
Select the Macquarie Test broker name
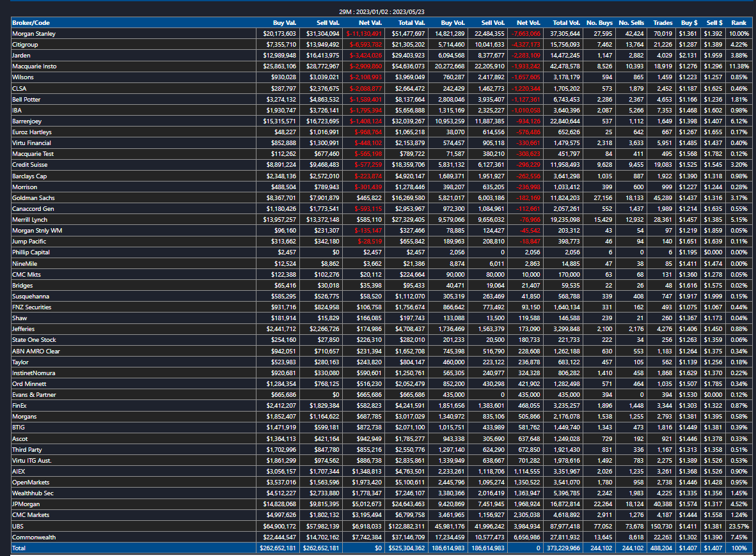(33, 153)
